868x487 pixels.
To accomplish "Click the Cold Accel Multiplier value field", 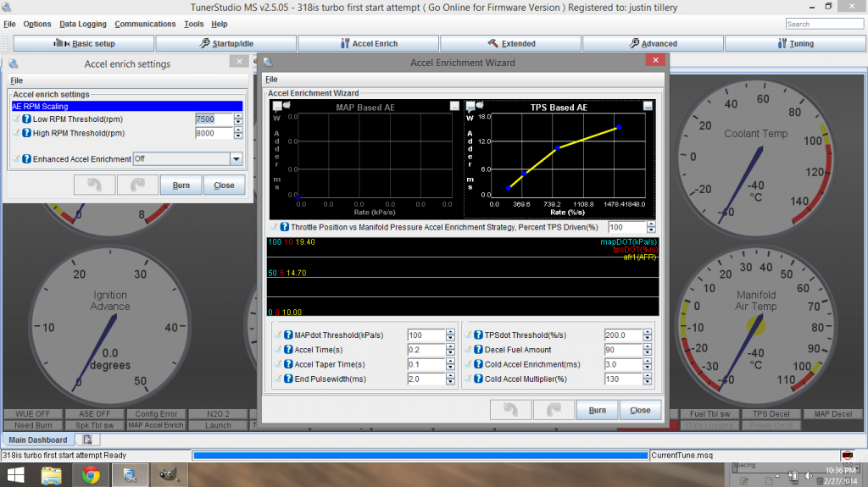I will coord(623,379).
